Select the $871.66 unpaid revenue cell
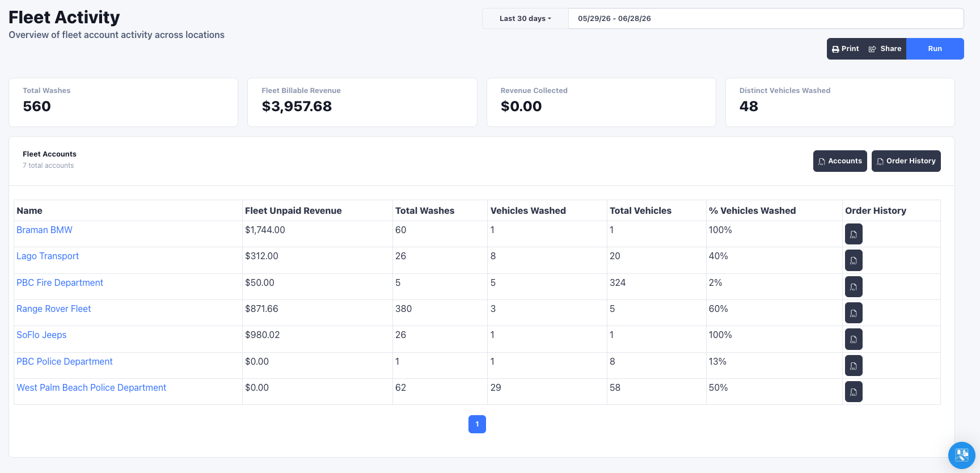Image resolution: width=980 pixels, height=473 pixels. (317, 312)
